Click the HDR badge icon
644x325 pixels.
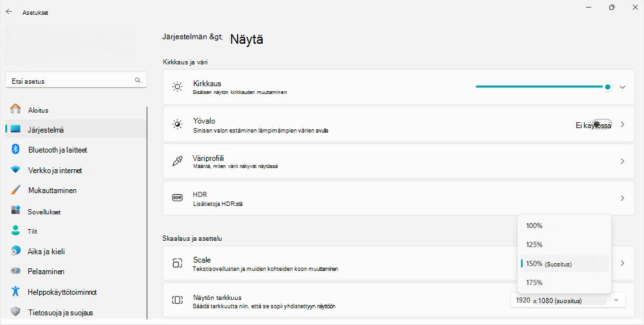(177, 198)
